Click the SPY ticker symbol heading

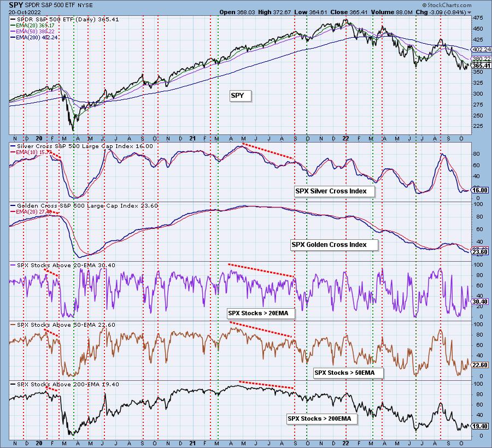click(x=15, y=5)
